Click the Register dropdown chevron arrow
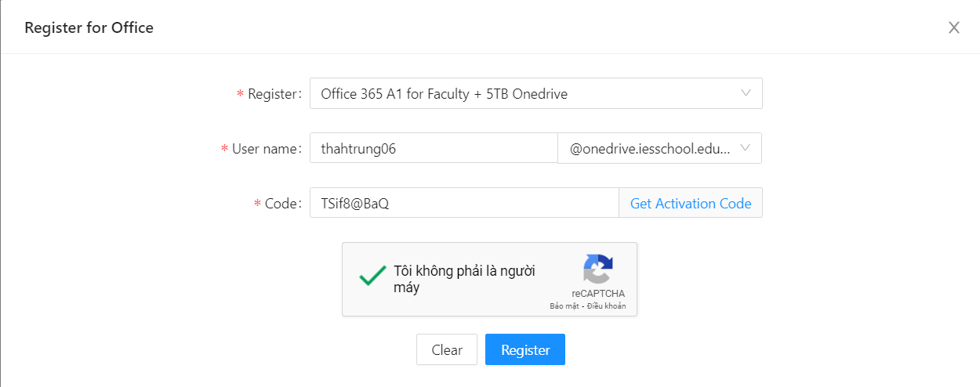 (x=746, y=93)
